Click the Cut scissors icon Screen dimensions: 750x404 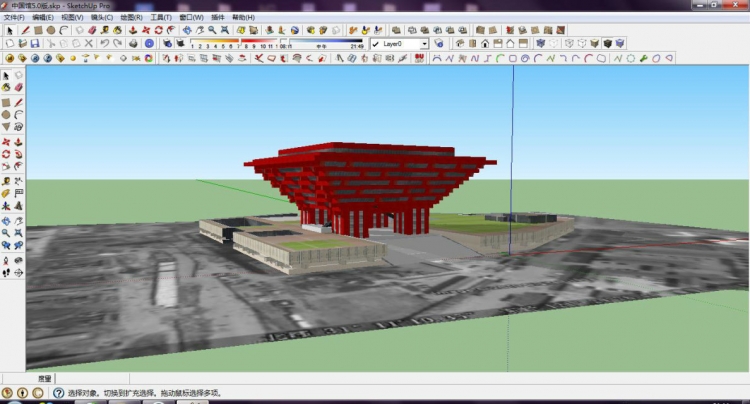pyautogui.click(x=51, y=44)
